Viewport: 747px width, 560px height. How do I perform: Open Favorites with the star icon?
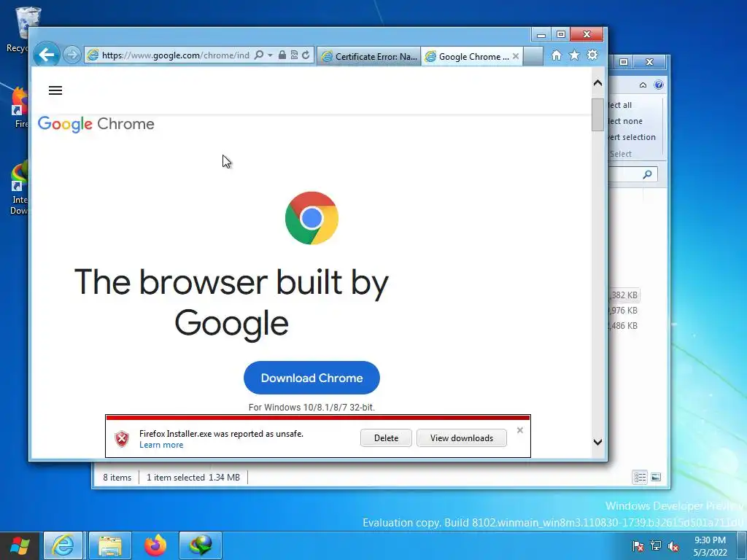(x=574, y=55)
